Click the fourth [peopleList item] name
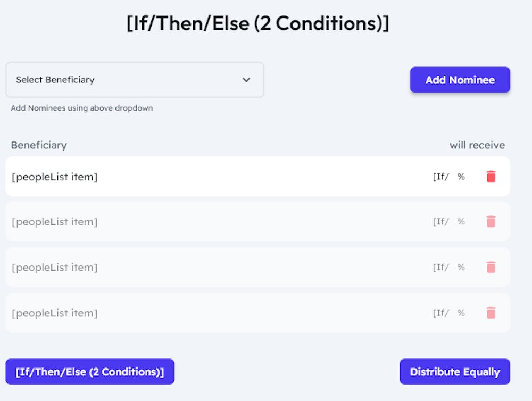Screen dimensions: 532x401 click(55, 313)
